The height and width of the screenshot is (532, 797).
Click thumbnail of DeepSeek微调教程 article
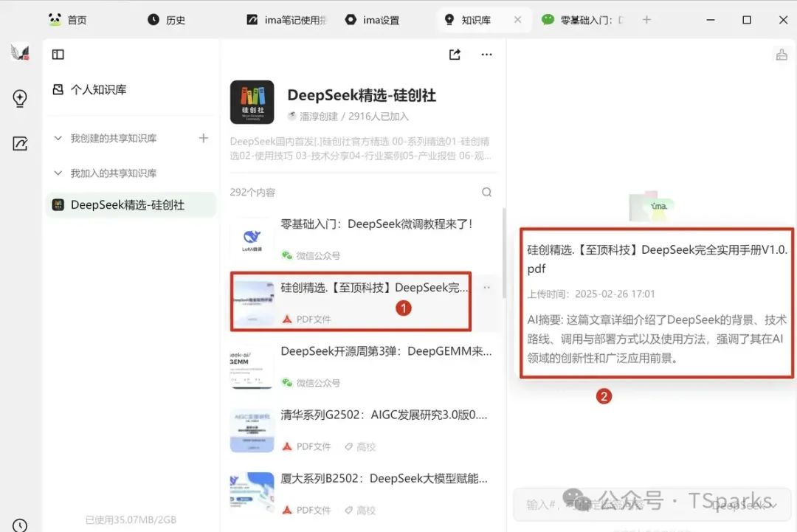pos(252,239)
